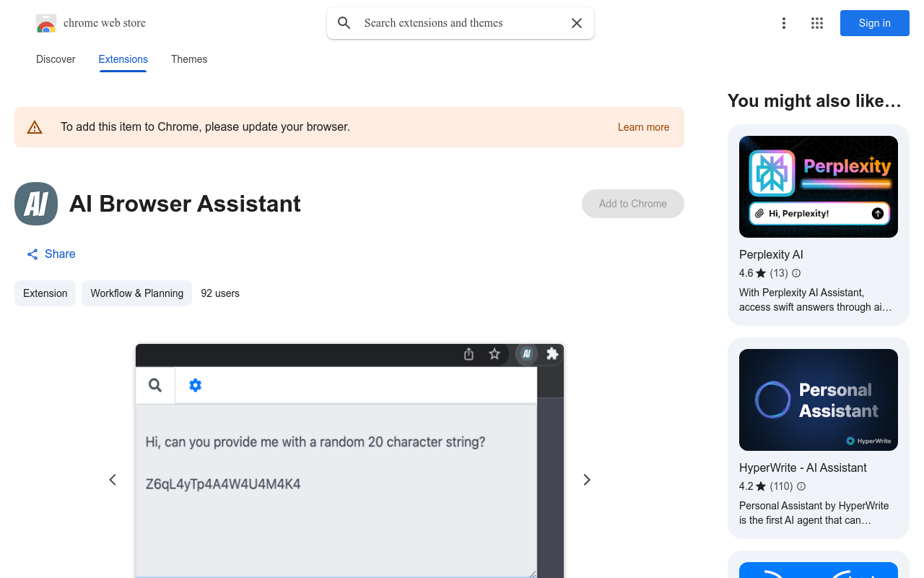Click the warning triangle in the update banner
This screenshot has width=924, height=578.
pos(35,126)
